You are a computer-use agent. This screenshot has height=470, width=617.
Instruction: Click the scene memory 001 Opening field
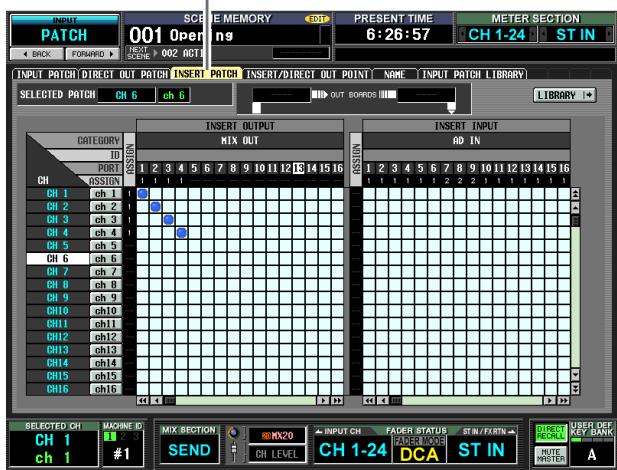click(x=222, y=35)
